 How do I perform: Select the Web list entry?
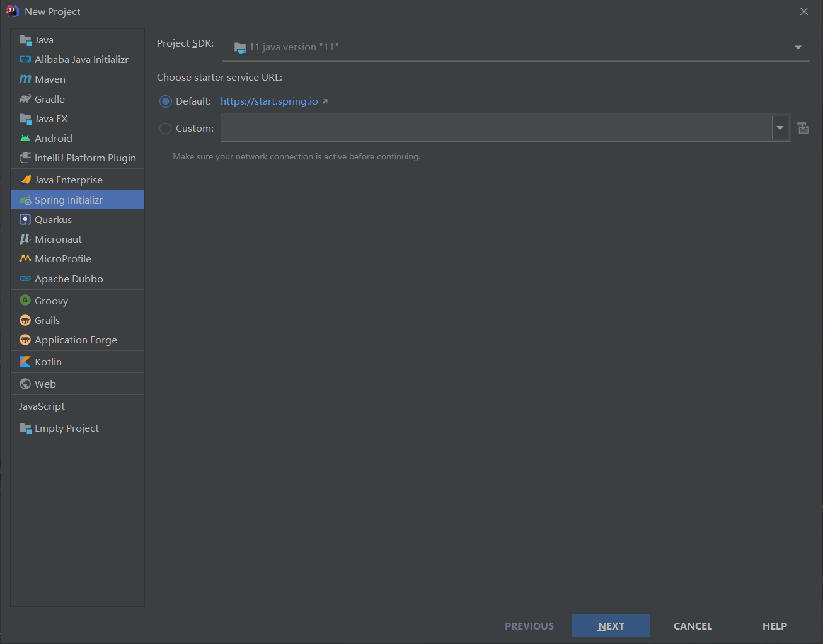pos(78,384)
